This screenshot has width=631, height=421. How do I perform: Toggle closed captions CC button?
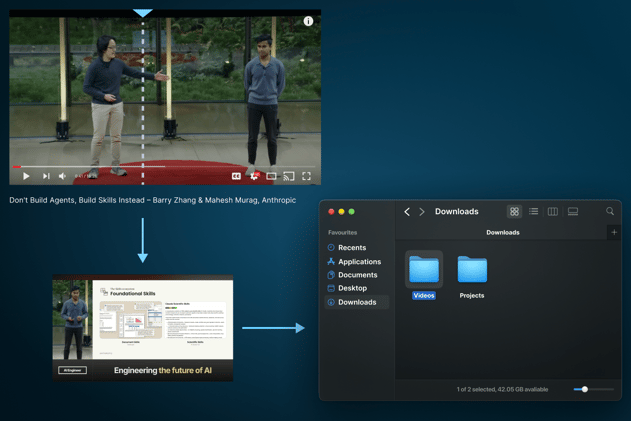tap(236, 176)
